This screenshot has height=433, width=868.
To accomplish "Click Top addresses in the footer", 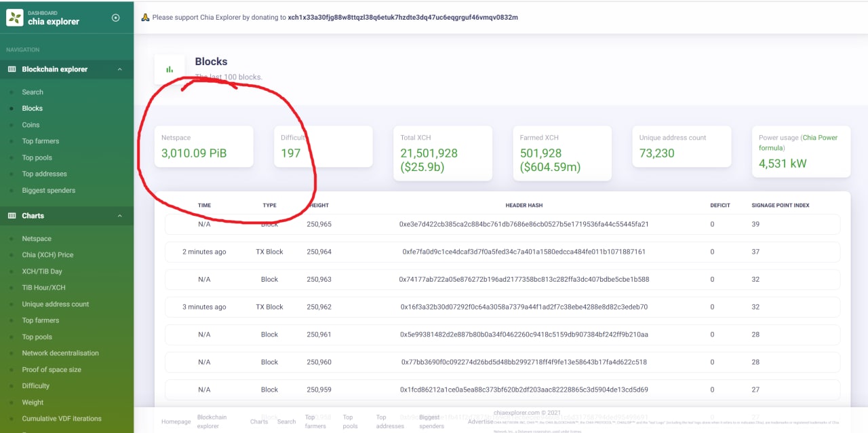I will tap(389, 421).
